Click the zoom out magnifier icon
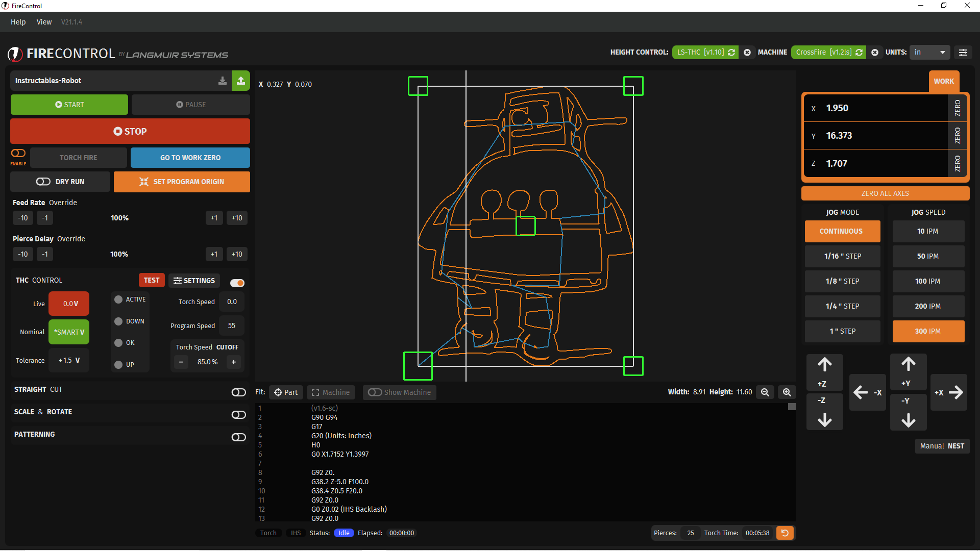The width and height of the screenshot is (980, 551). click(x=765, y=392)
